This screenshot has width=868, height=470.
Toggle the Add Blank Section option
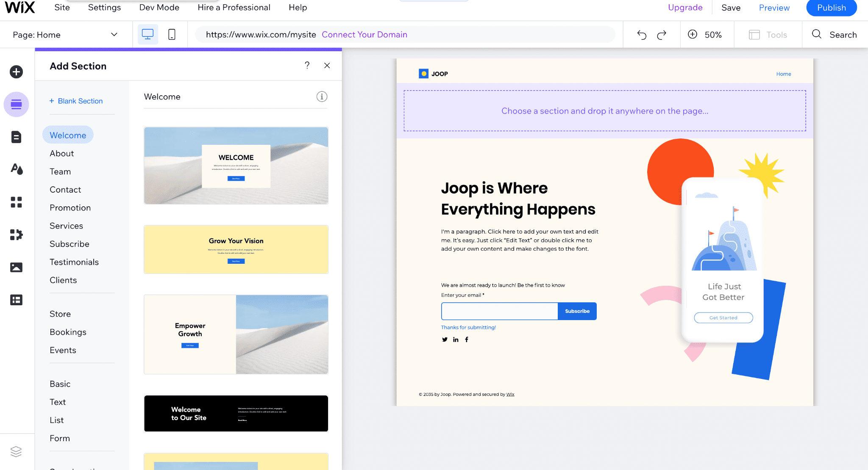pyautogui.click(x=76, y=101)
